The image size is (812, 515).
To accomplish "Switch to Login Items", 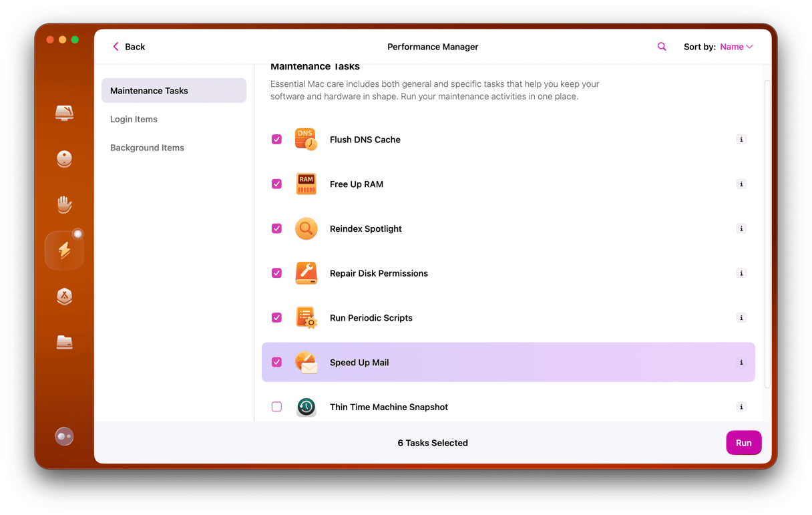I will point(134,120).
